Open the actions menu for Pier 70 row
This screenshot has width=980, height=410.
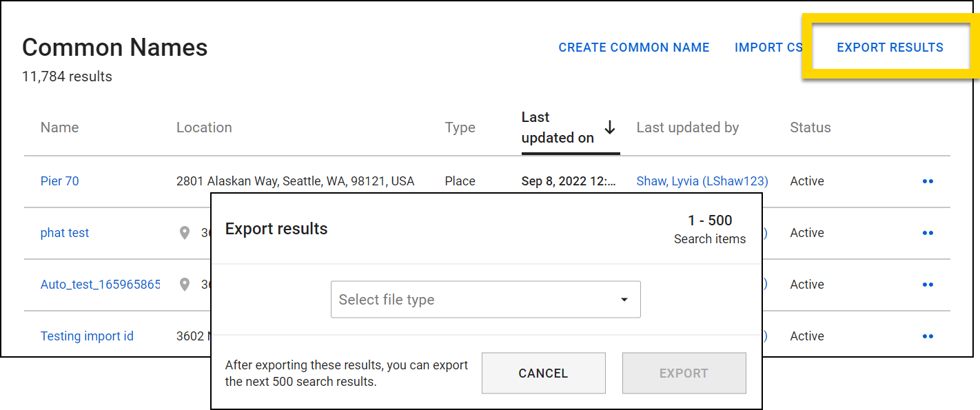click(928, 181)
